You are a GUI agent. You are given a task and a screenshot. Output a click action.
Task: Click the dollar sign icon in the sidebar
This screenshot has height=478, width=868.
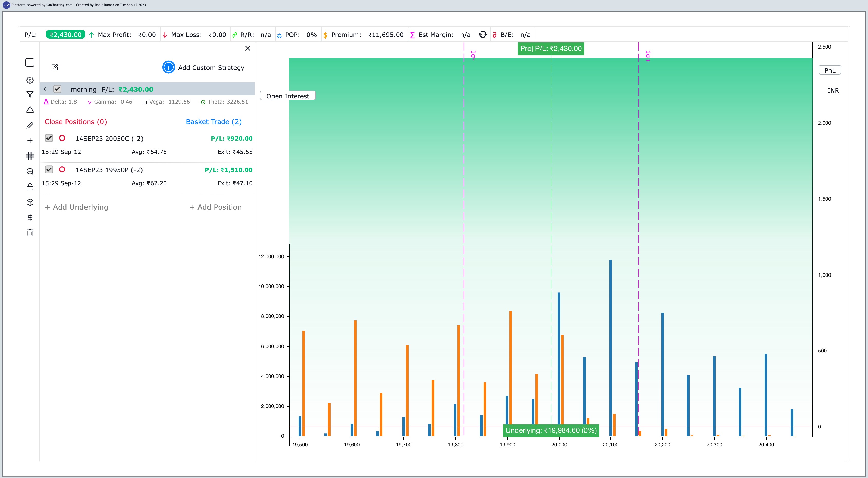click(x=30, y=217)
